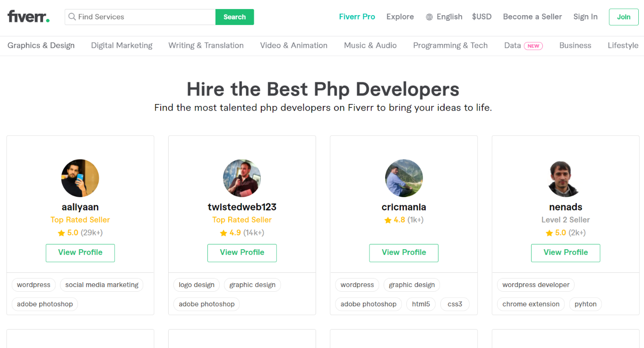Open cricmania's profile photo

[x=404, y=178]
